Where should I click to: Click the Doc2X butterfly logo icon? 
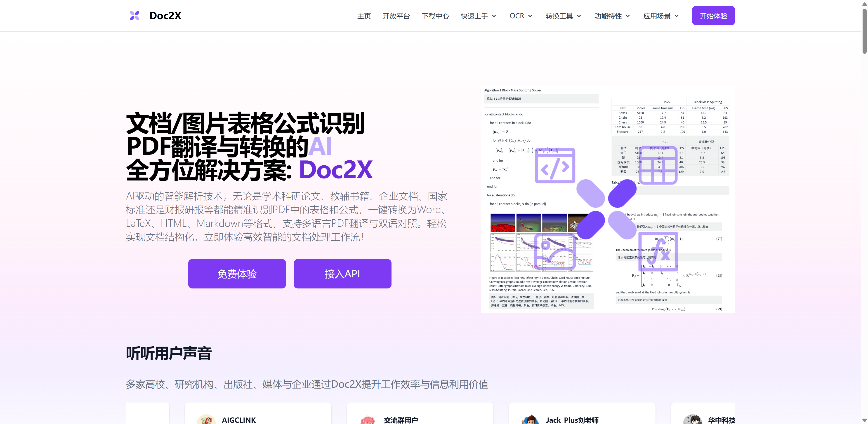pyautogui.click(x=134, y=16)
